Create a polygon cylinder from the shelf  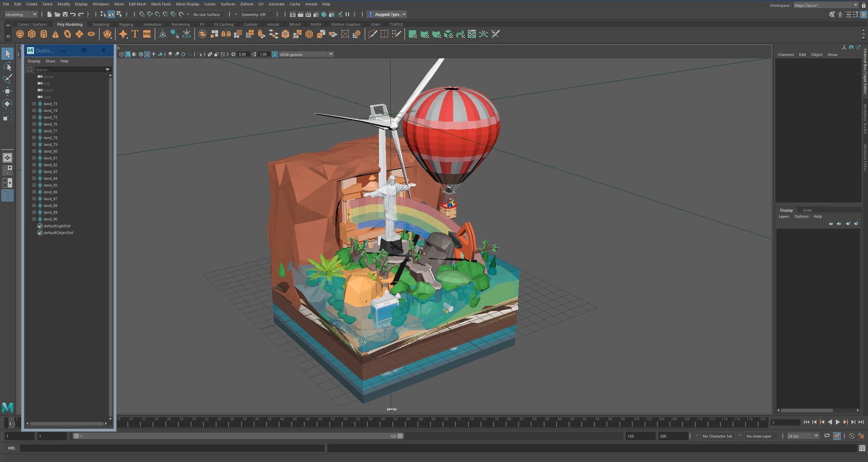pos(44,34)
